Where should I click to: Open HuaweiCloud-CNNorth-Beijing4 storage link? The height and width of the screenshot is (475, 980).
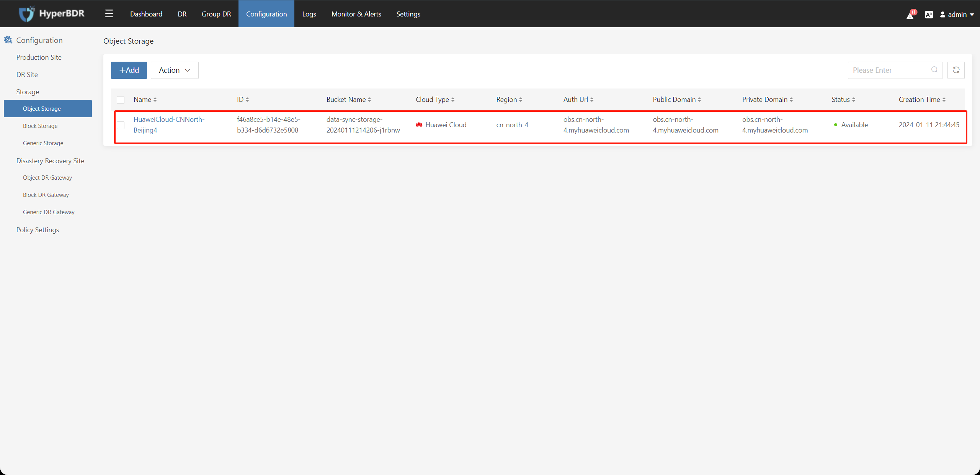pos(169,124)
